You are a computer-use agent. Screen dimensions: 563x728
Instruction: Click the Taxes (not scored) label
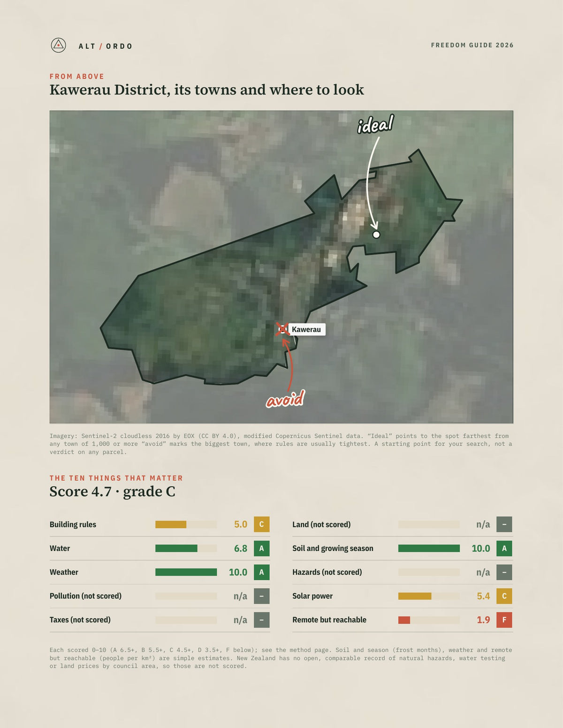click(80, 620)
